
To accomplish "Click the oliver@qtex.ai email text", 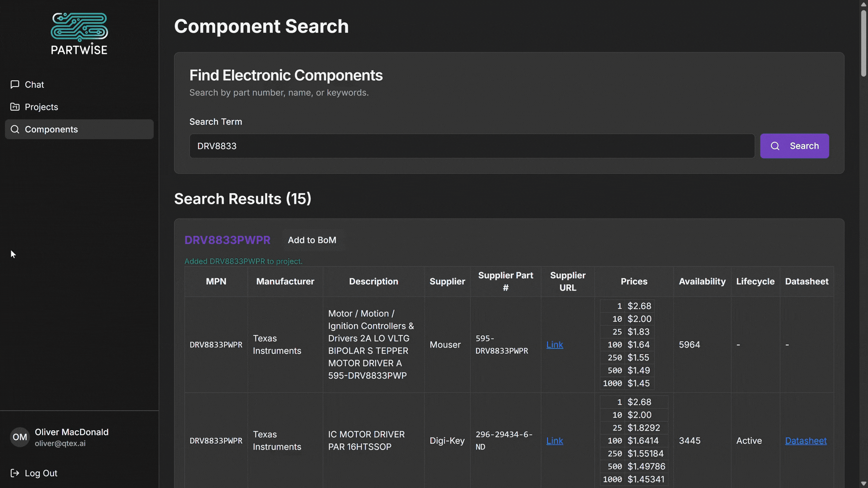I will tap(60, 444).
